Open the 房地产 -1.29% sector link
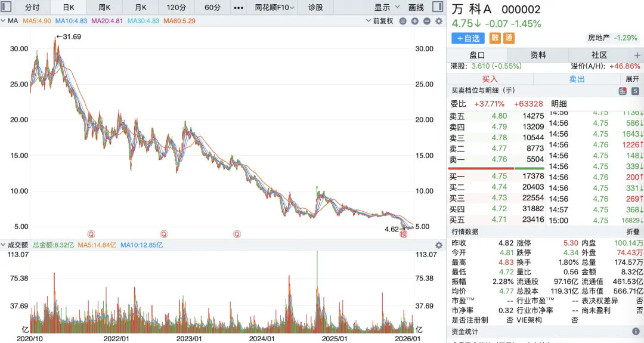 [612, 38]
